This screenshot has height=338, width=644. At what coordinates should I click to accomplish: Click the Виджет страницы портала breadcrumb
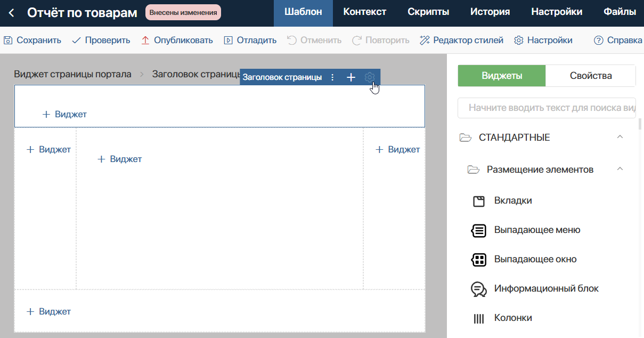click(x=72, y=74)
